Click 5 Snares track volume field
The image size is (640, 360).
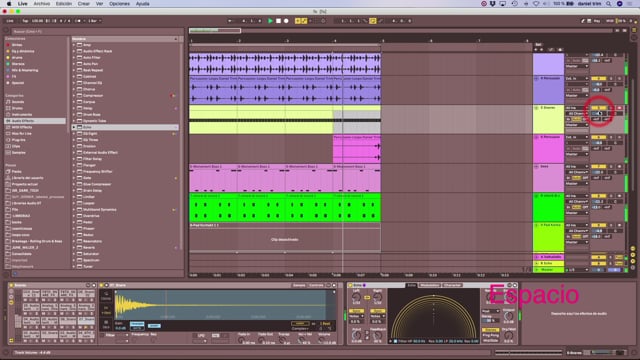pyautogui.click(x=598, y=113)
